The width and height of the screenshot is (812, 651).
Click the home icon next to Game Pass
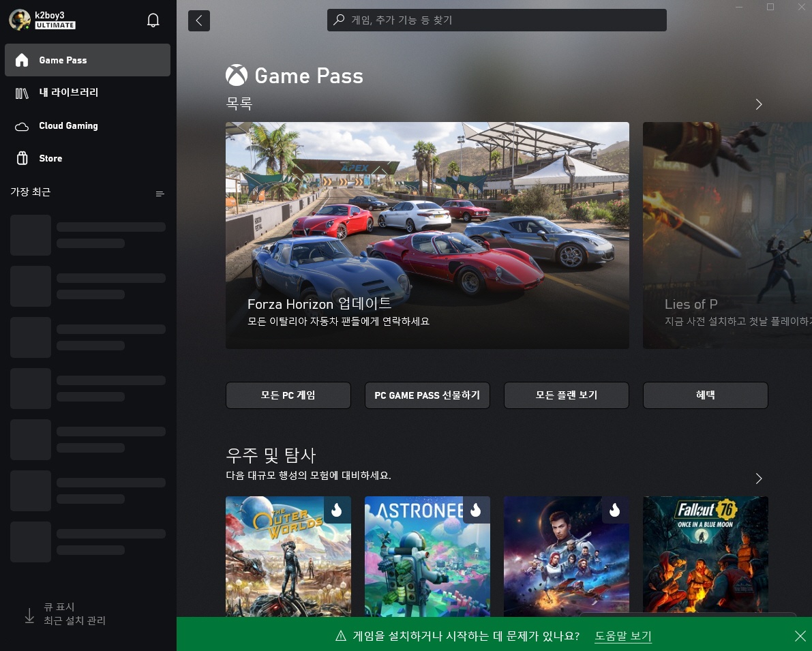tap(22, 60)
